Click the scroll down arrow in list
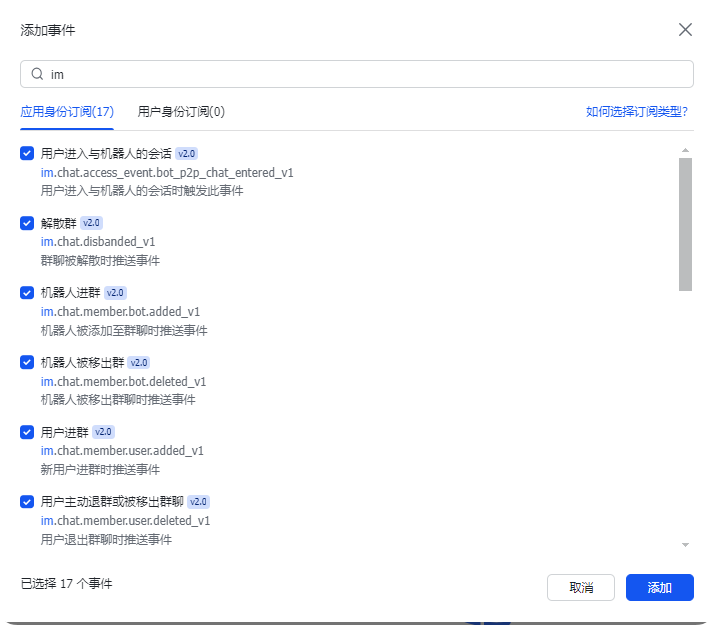This screenshot has height=625, width=713. 685,544
